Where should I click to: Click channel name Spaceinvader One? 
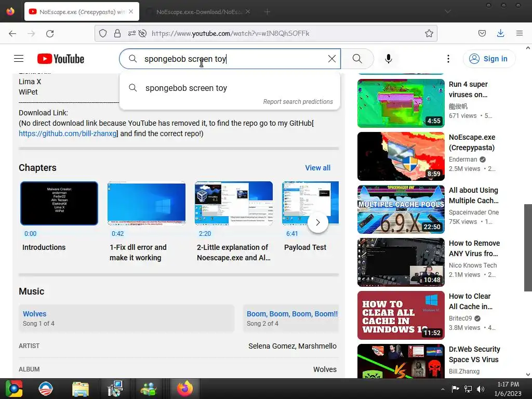[474, 212]
